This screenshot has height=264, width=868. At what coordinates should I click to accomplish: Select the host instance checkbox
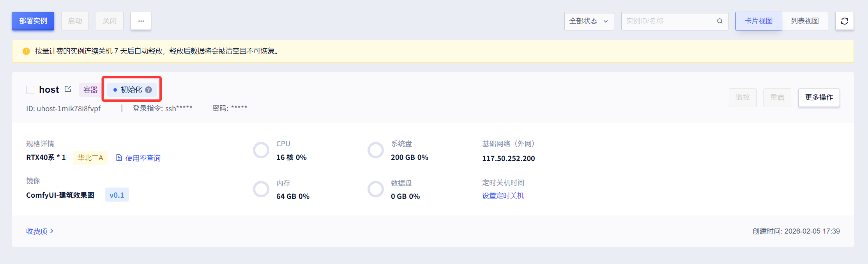[30, 90]
